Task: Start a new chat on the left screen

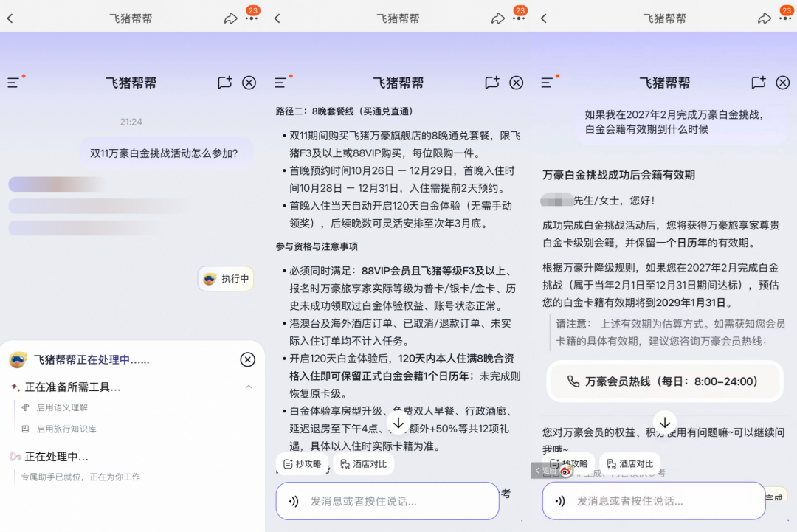Action: pyautogui.click(x=224, y=83)
